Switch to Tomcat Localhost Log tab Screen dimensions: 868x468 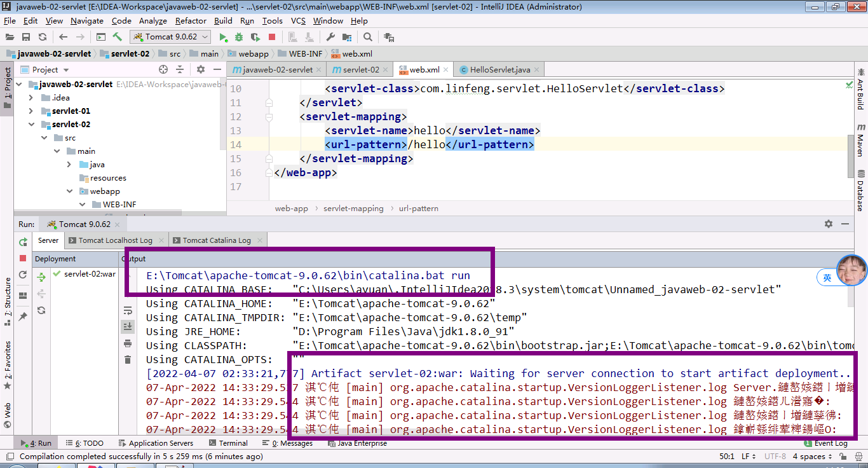pyautogui.click(x=115, y=240)
